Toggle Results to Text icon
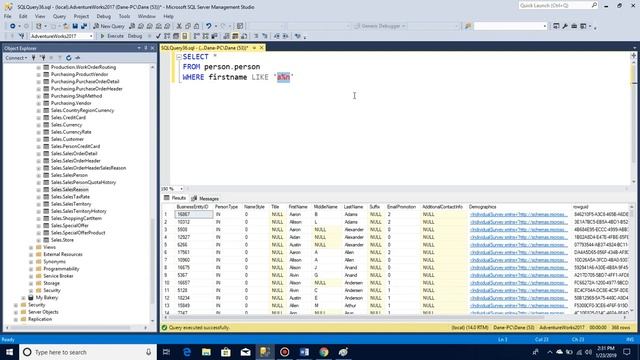The width and height of the screenshot is (640, 360). click(227, 36)
